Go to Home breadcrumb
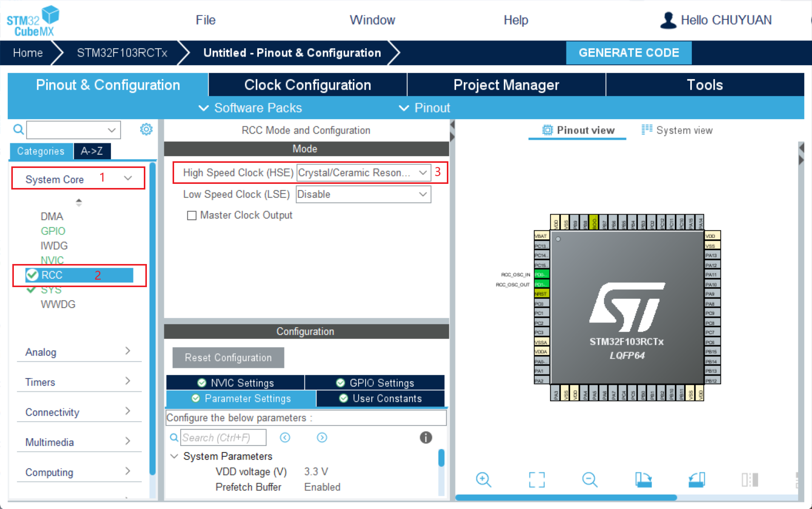Screen dimensions: 812x509 click(x=28, y=53)
